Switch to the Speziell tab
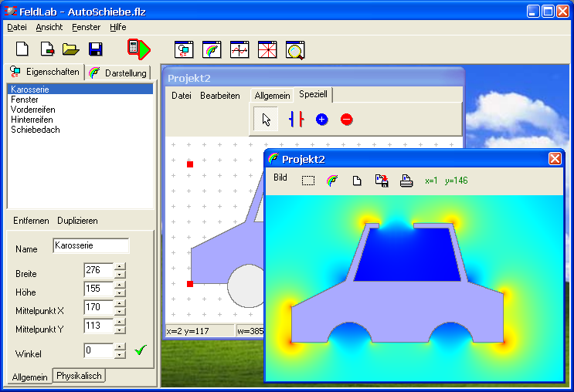 click(x=313, y=94)
